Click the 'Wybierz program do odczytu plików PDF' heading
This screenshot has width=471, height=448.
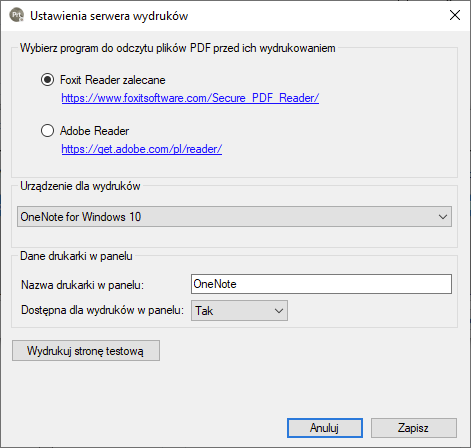(x=177, y=48)
